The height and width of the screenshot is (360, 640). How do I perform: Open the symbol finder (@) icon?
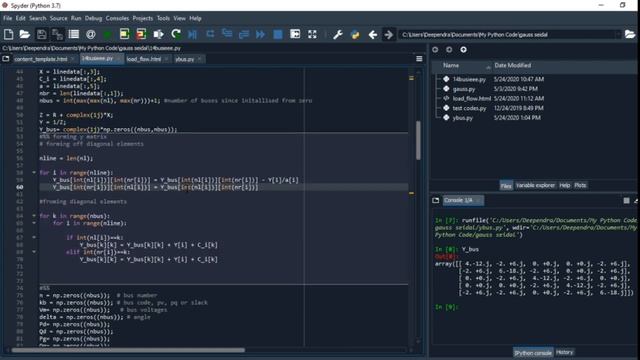click(91, 35)
